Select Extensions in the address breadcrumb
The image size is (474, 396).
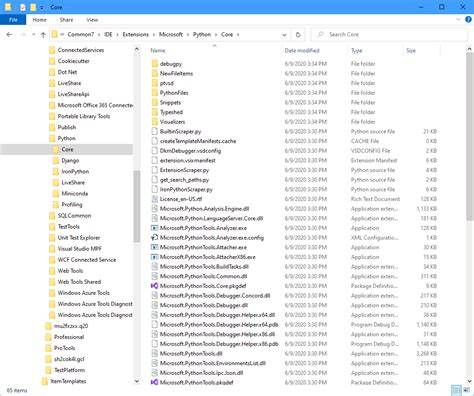tap(135, 34)
